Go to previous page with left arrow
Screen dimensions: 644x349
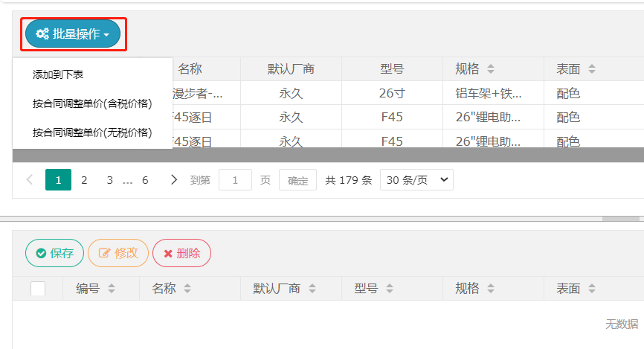30,179
